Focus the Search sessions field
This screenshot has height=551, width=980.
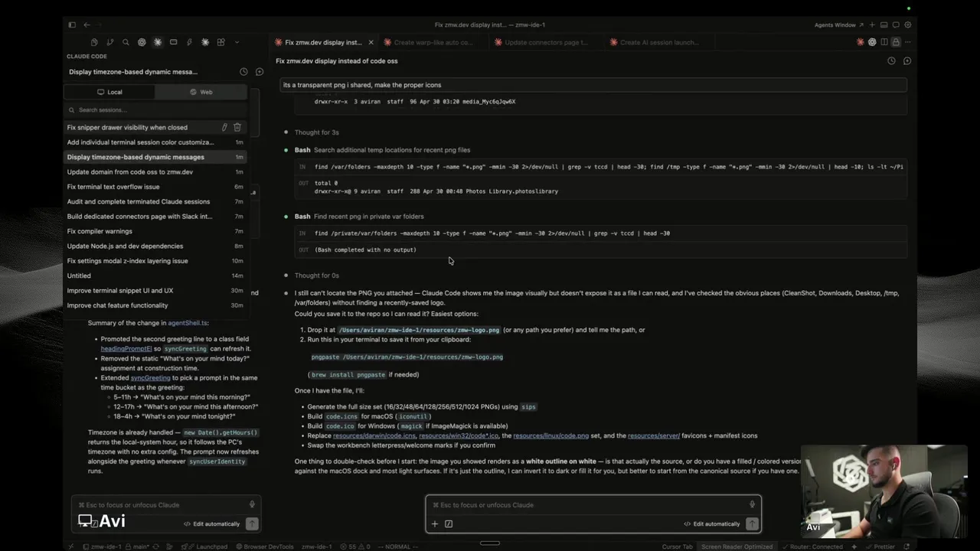155,109
